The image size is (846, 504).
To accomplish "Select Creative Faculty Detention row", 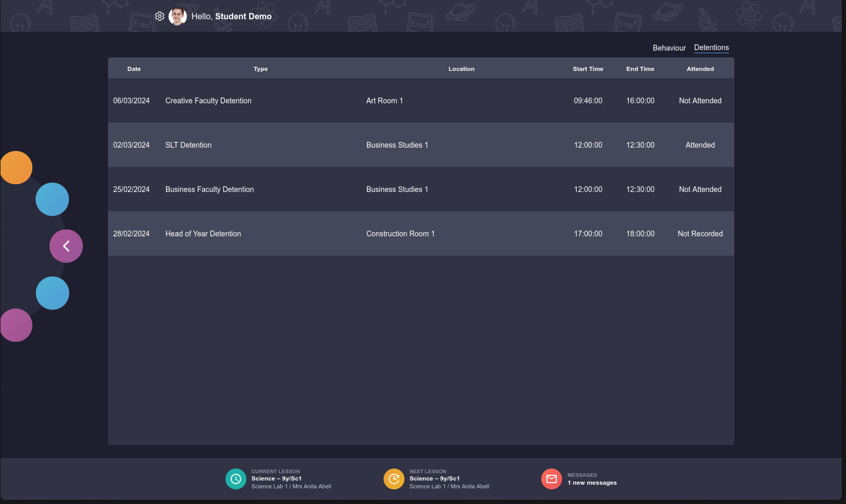I will click(x=421, y=101).
